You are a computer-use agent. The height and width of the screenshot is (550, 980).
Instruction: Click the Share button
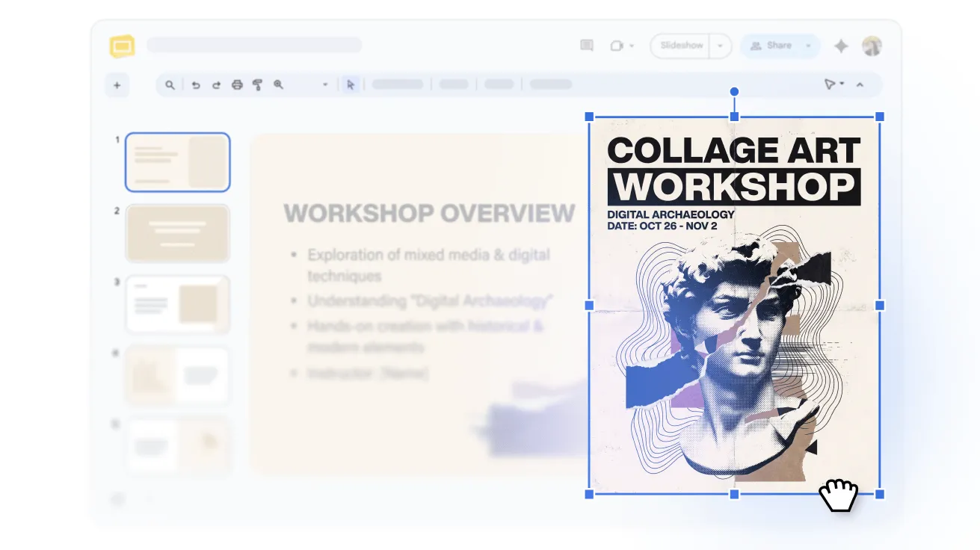[771, 46]
